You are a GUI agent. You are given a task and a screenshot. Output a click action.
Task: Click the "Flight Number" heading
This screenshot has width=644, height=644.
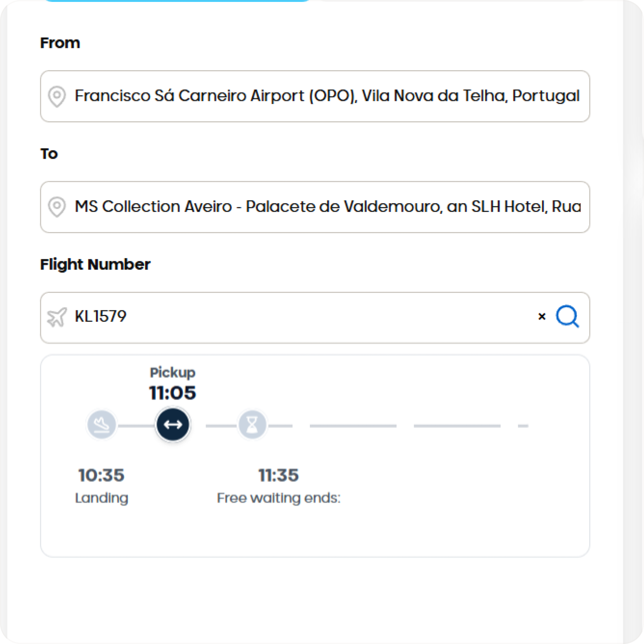[x=95, y=265]
